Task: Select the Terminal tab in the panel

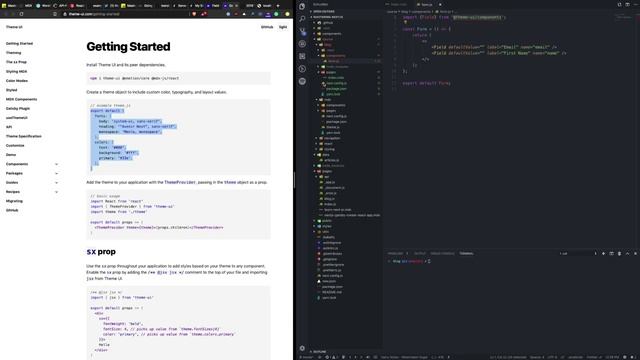Action: [466, 253]
